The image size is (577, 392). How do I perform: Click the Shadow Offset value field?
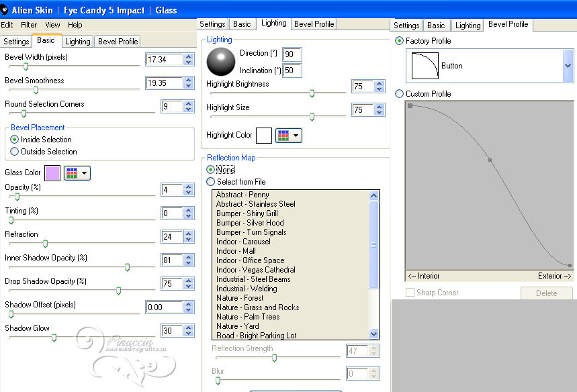(165, 307)
